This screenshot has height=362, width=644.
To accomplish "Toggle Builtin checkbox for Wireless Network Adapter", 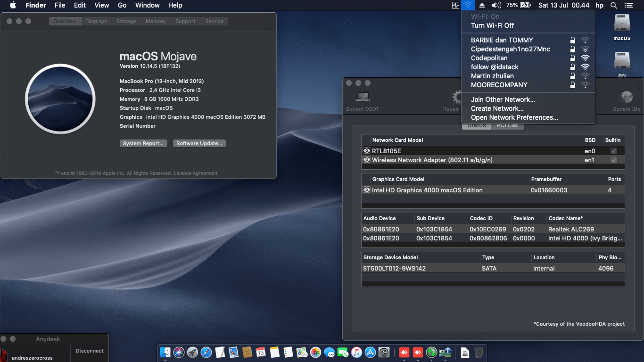I will click(x=613, y=160).
